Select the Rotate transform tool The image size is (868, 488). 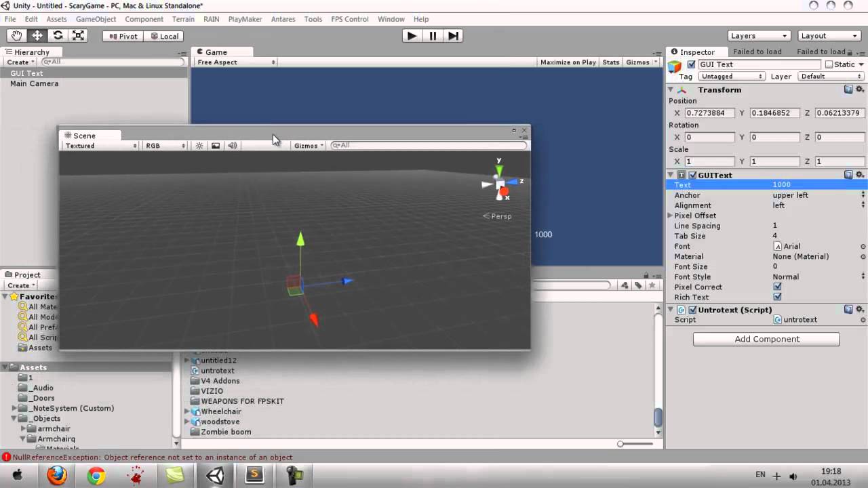[58, 36]
